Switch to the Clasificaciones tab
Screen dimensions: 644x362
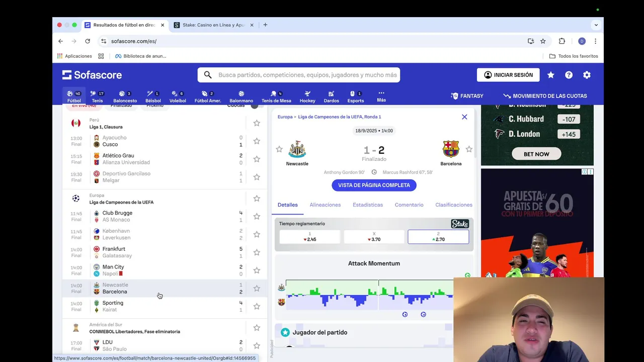point(454,205)
